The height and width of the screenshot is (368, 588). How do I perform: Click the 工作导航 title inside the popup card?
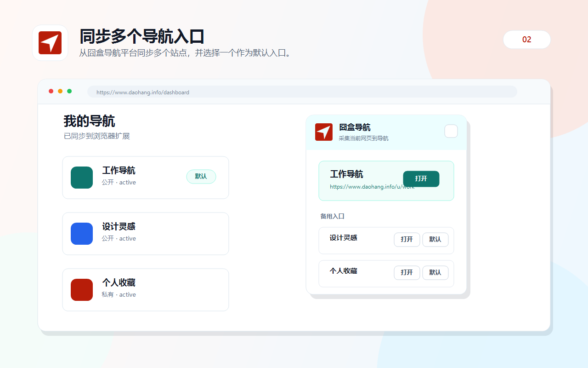346,174
